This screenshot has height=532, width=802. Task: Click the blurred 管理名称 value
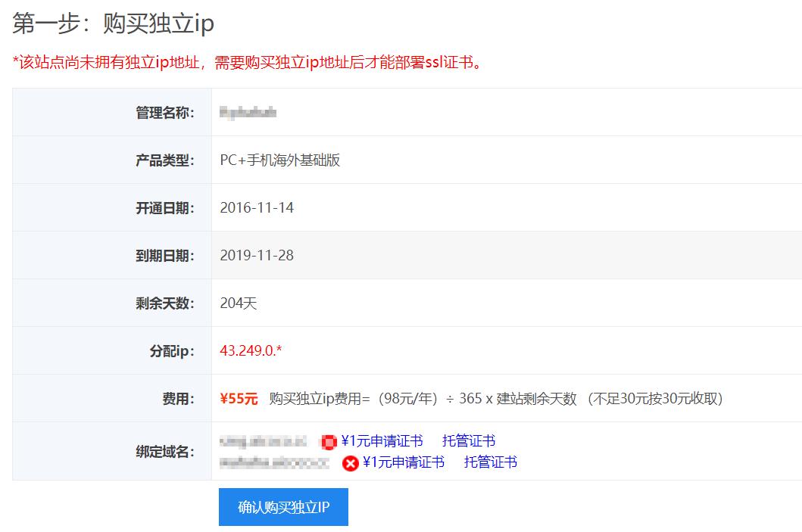click(248, 113)
